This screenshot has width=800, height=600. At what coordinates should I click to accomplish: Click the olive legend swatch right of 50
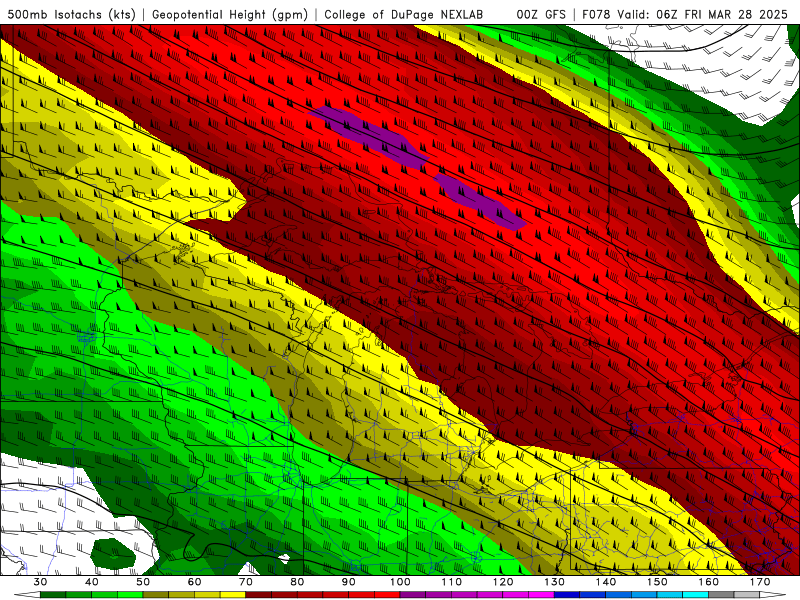(156, 595)
